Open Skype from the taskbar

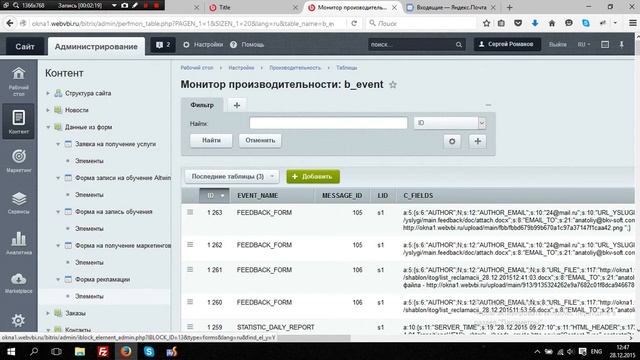click(x=149, y=351)
